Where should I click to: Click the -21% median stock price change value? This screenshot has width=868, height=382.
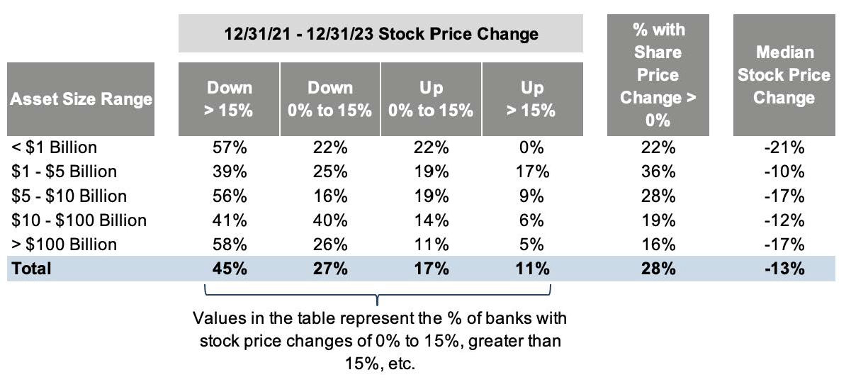click(x=784, y=147)
